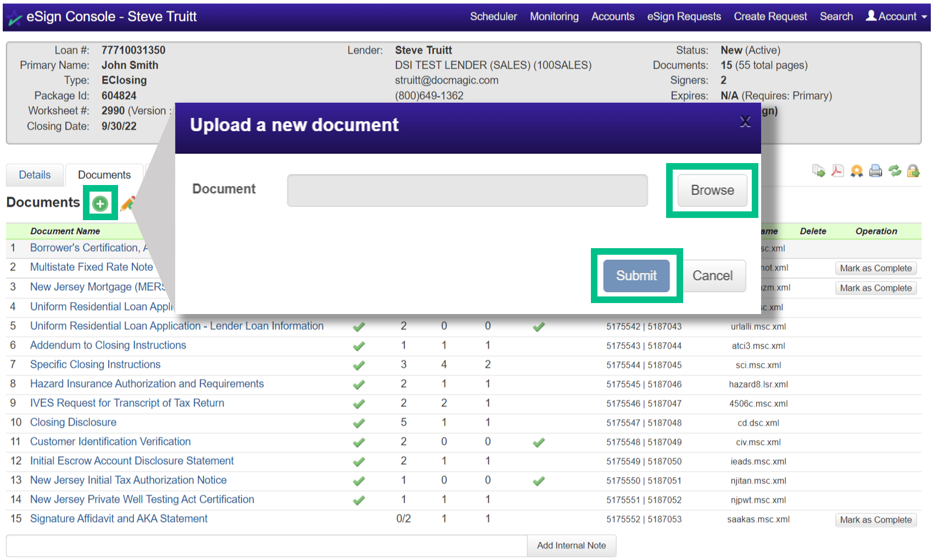Open Multistate Fixed Rate Note link

point(92,267)
